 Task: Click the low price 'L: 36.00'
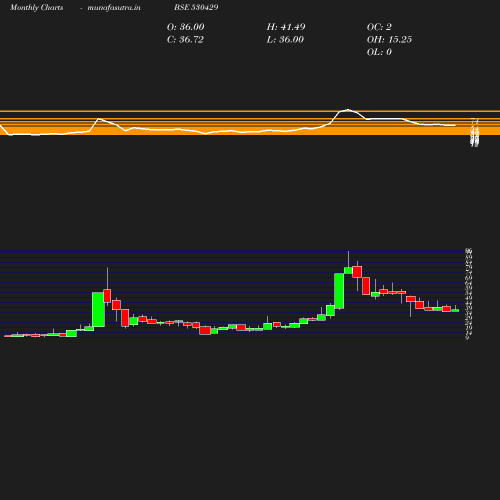[285, 40]
